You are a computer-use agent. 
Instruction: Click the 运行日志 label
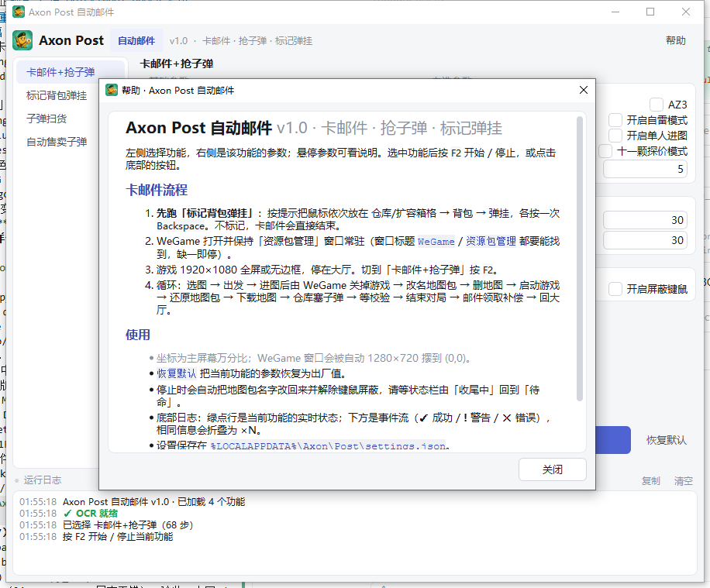tap(43, 480)
